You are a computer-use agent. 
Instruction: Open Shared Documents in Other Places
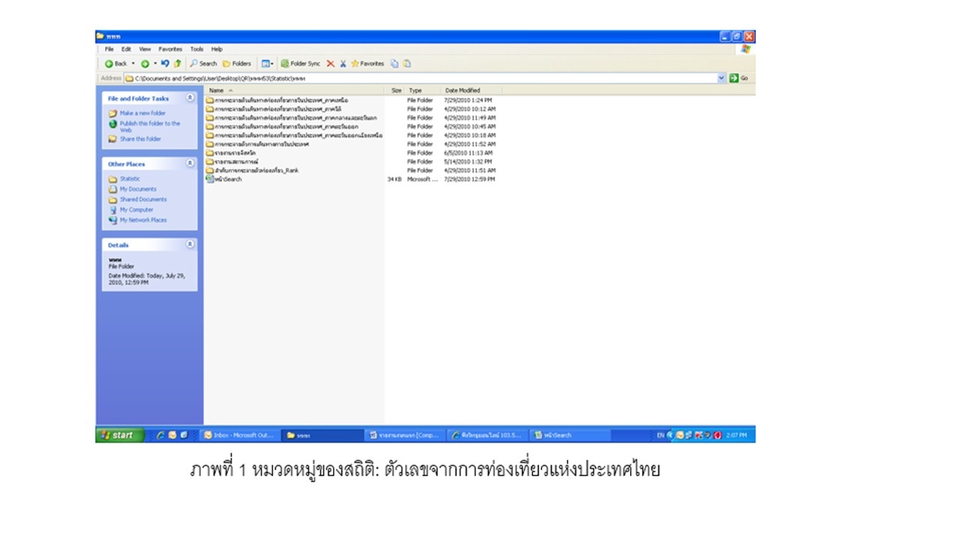143,200
